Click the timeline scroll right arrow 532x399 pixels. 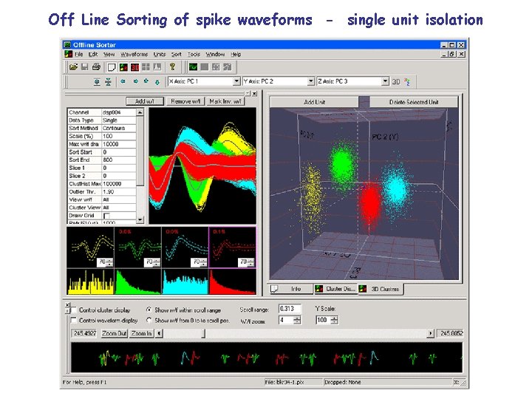coord(431,333)
